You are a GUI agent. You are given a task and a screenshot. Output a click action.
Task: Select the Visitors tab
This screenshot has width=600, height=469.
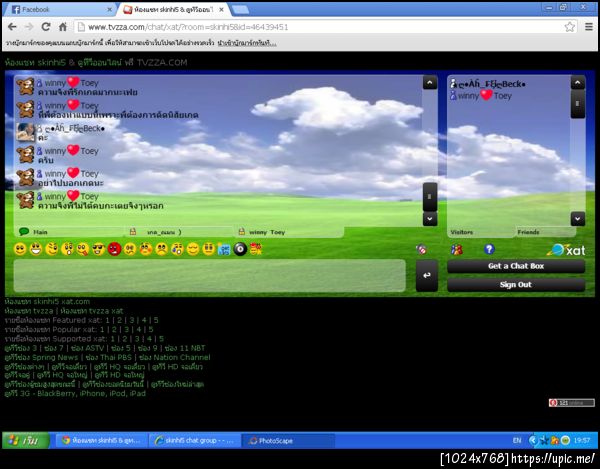[x=481, y=232]
